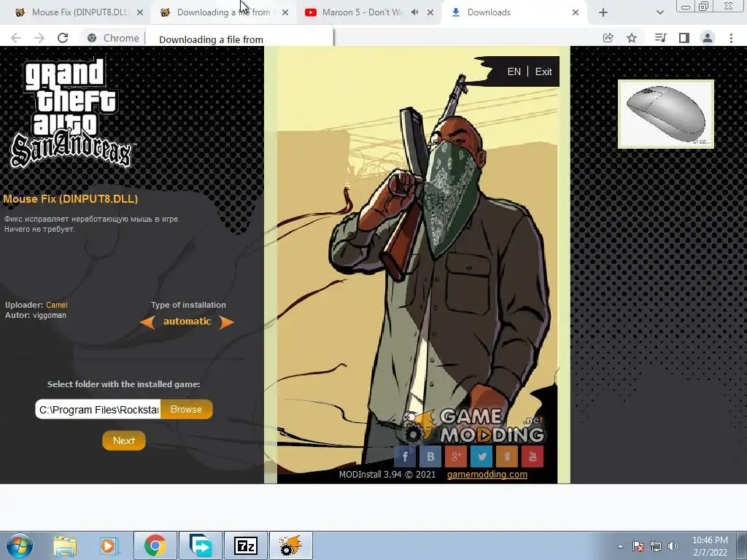Open the Google Plus social icon
Image resolution: width=747 pixels, height=560 pixels.
[x=456, y=456]
